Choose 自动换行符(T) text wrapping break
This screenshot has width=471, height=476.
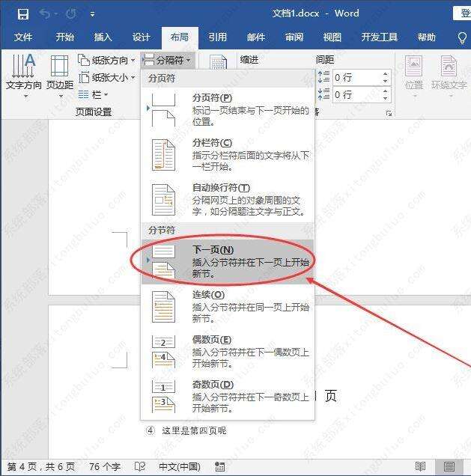click(x=228, y=200)
